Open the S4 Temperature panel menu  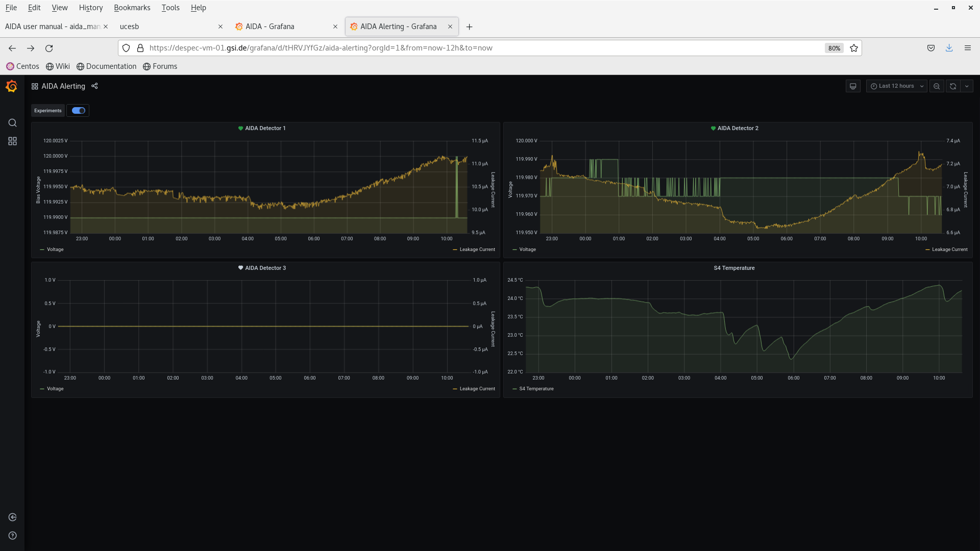coord(734,267)
